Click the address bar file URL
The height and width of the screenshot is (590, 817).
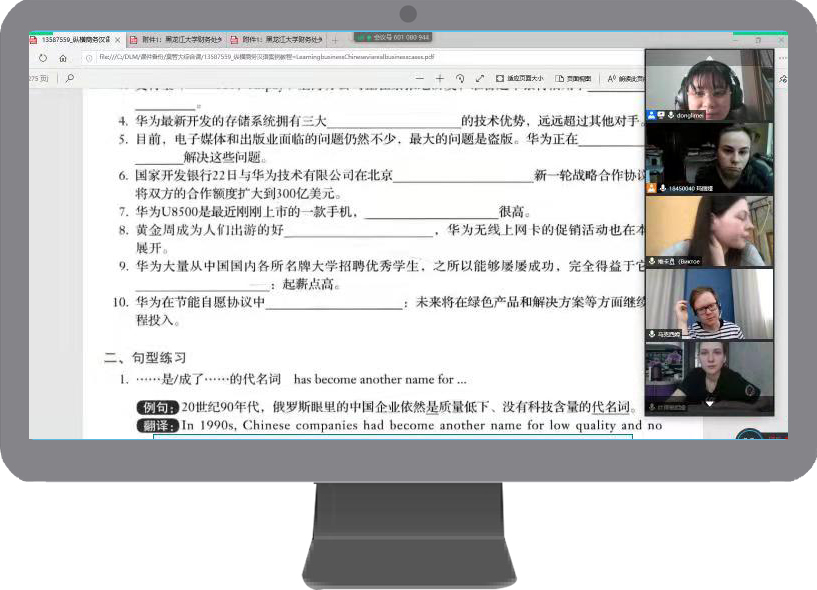point(267,57)
